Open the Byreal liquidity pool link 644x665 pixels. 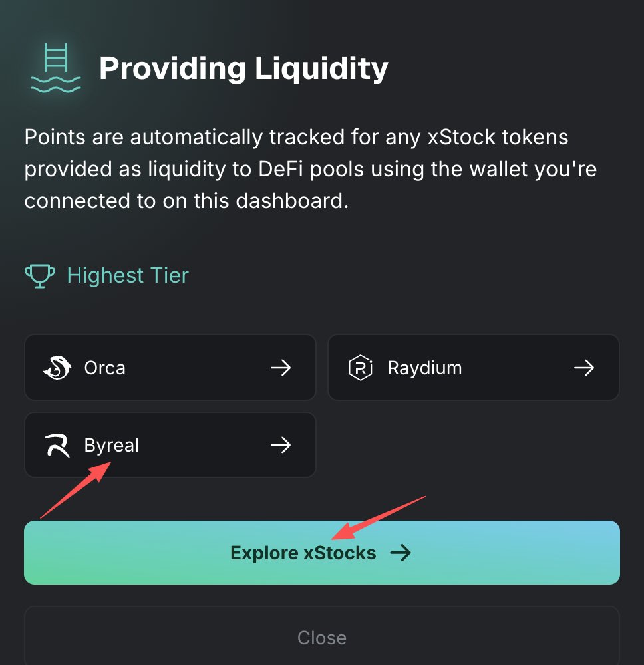pos(170,445)
